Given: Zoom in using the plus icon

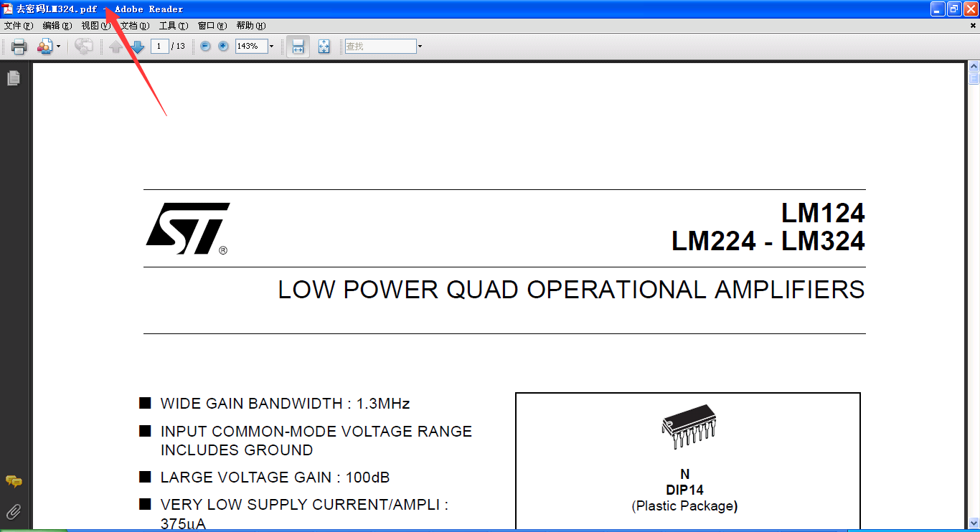Looking at the screenshot, I should (x=223, y=46).
